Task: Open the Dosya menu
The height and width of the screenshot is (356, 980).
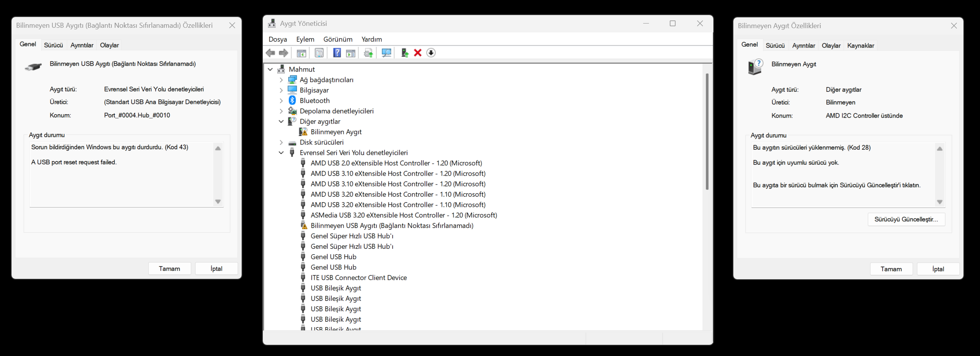Action: [x=278, y=39]
